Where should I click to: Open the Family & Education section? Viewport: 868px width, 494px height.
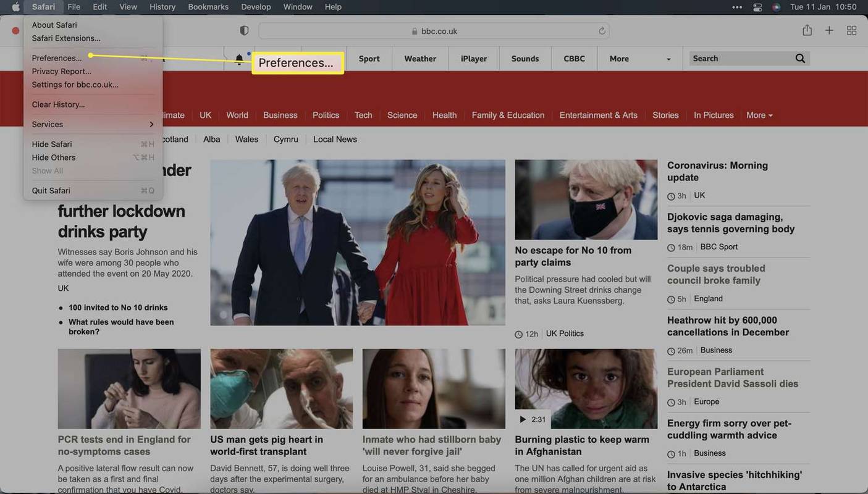[x=508, y=115]
